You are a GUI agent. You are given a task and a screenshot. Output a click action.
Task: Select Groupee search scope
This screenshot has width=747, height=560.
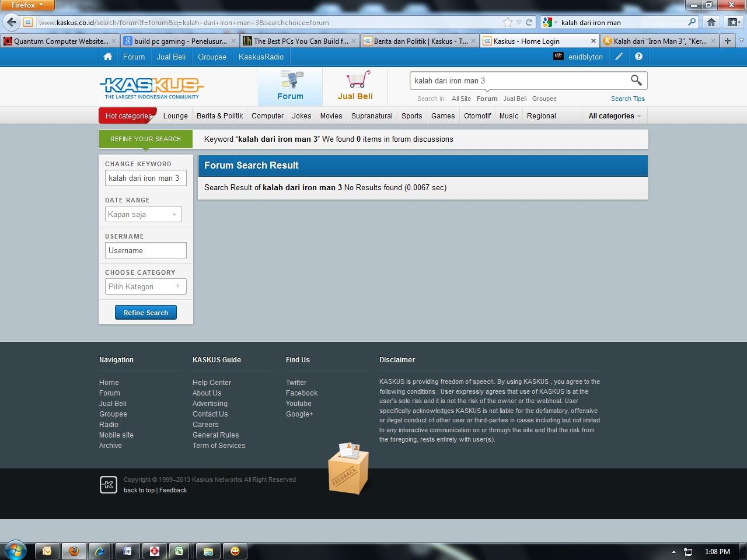(x=544, y=99)
